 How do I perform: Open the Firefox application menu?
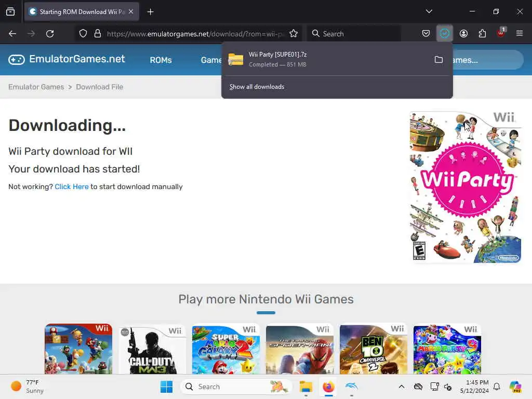520,33
